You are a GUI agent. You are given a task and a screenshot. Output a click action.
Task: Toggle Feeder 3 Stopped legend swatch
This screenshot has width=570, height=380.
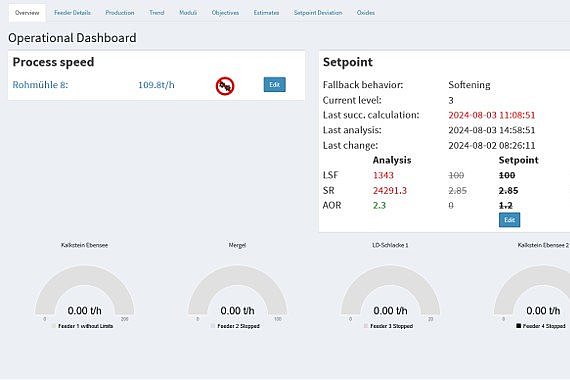pos(366,326)
